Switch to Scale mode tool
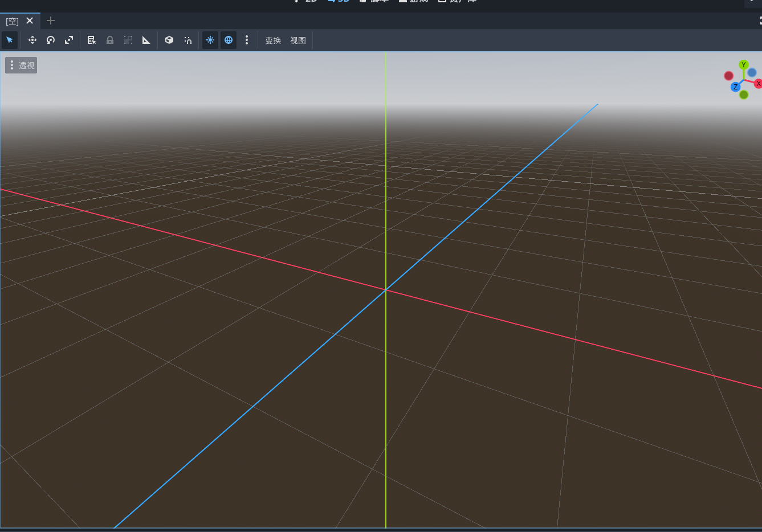 click(x=69, y=40)
